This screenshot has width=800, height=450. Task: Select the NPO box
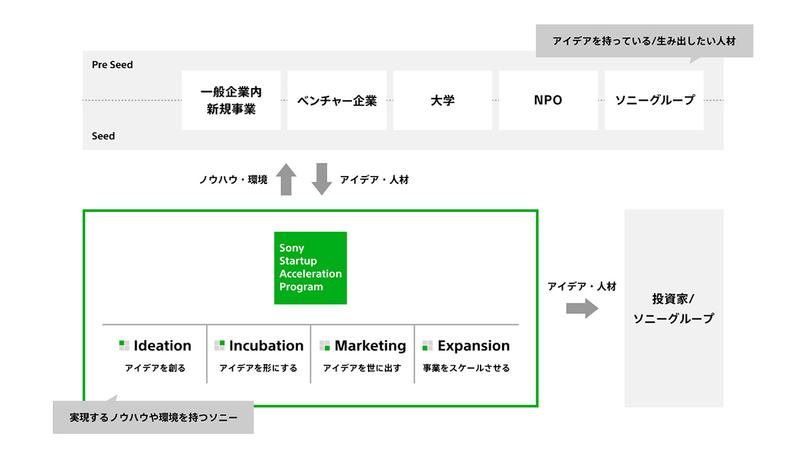pyautogui.click(x=548, y=100)
